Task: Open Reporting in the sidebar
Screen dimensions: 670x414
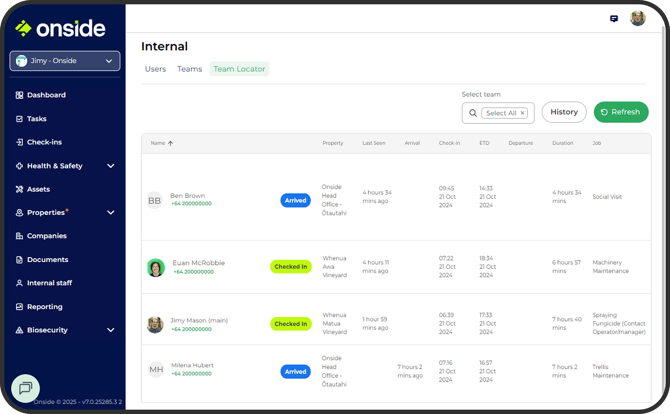Action: pos(44,307)
